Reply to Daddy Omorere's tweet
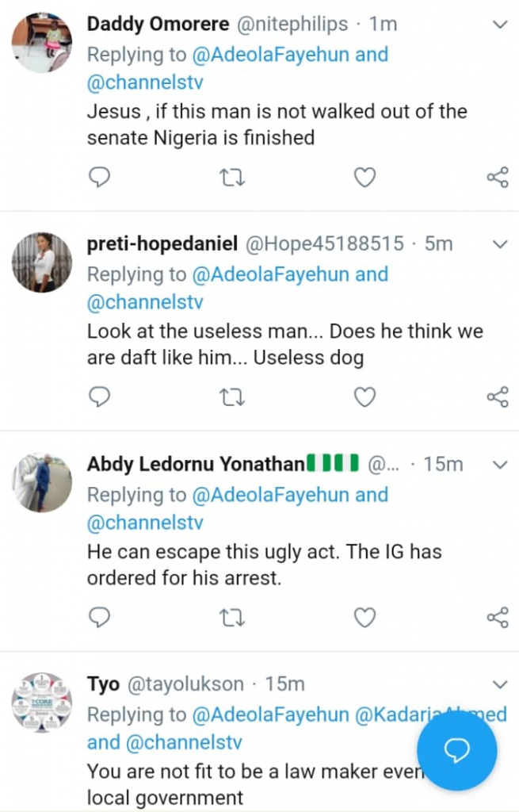The width and height of the screenshot is (519, 812). (99, 177)
